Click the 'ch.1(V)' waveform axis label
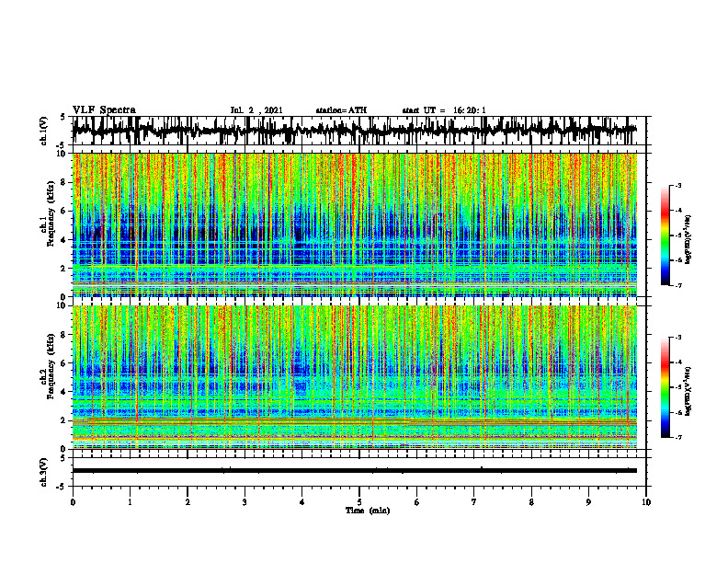728x563 pixels. click(44, 131)
